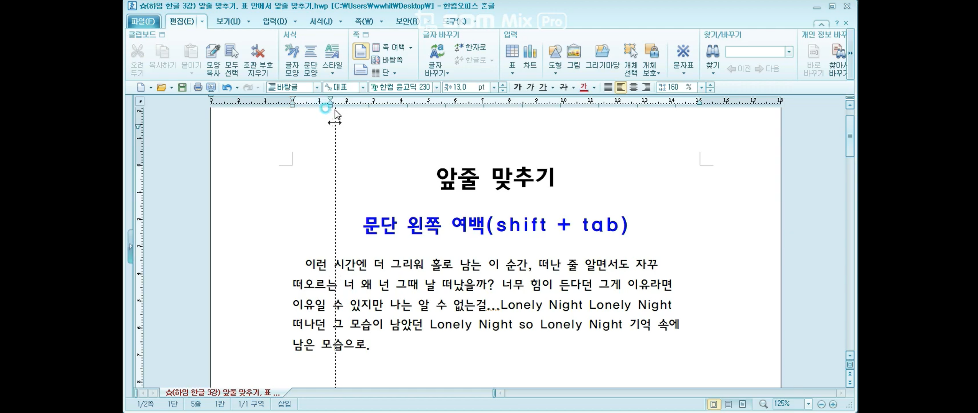Click the red font color 가 swatch
This screenshot has height=413, width=978.
pos(582,88)
